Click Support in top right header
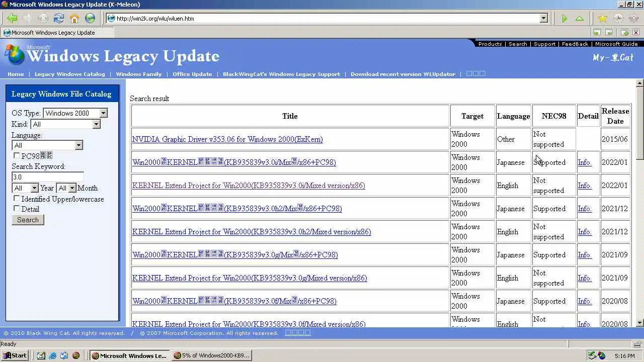644x362 pixels. (544, 44)
